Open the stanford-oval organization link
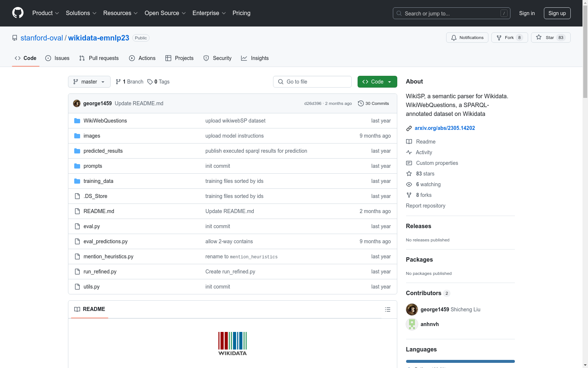 tap(42, 38)
